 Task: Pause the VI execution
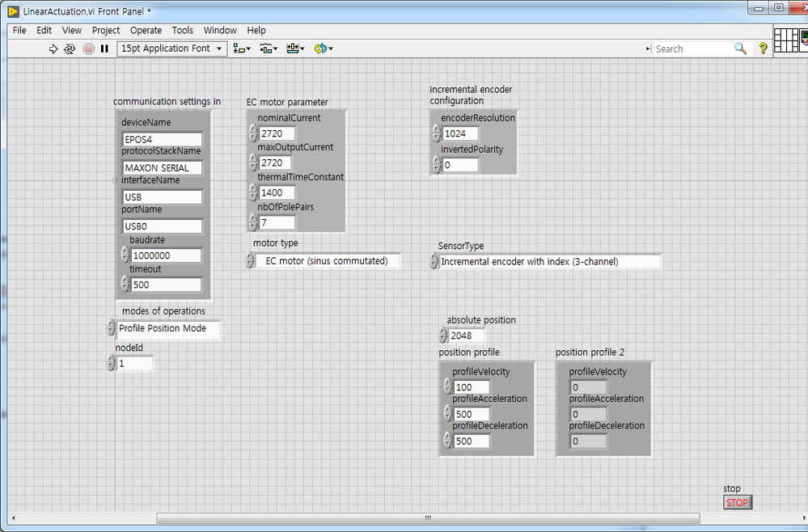tap(104, 49)
